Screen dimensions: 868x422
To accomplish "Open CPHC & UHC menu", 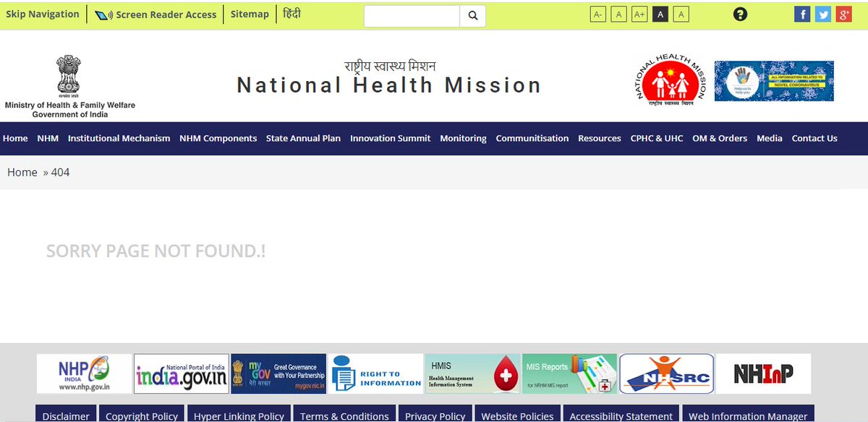I will (x=657, y=138).
